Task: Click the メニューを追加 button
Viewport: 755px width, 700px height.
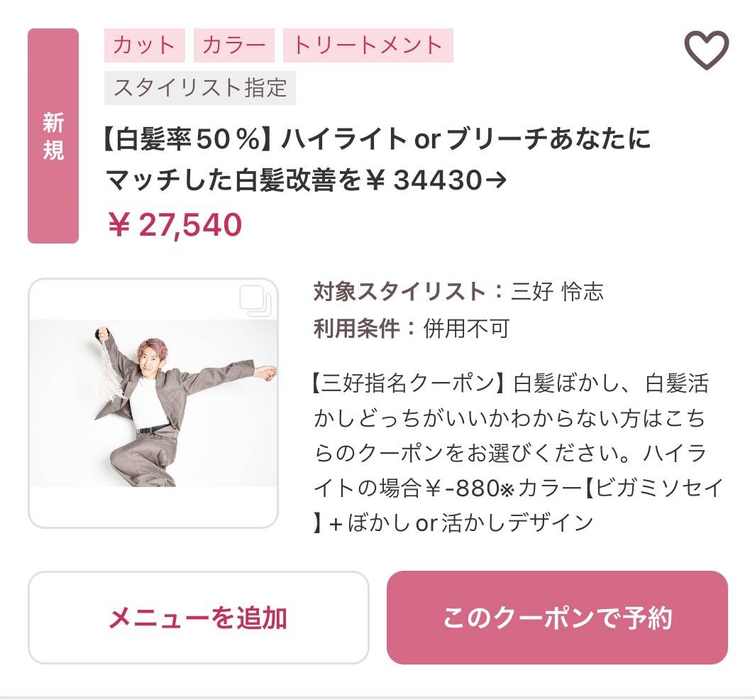Action: pos(199,618)
